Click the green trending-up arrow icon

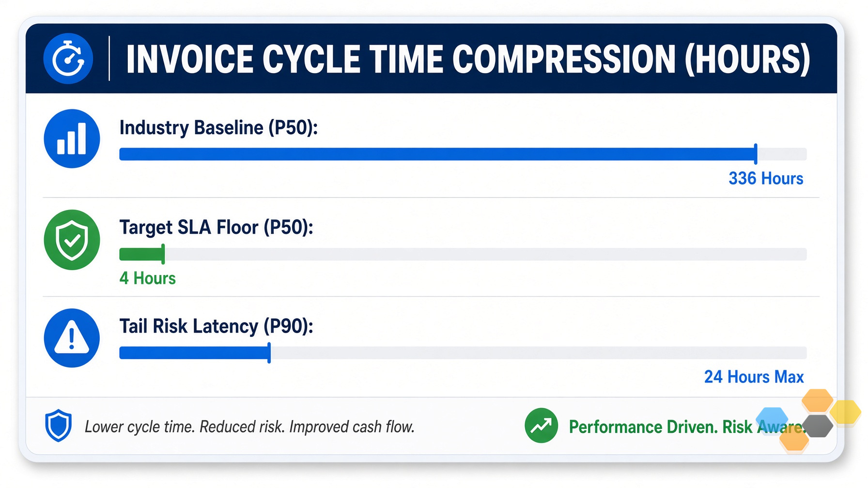tap(541, 426)
